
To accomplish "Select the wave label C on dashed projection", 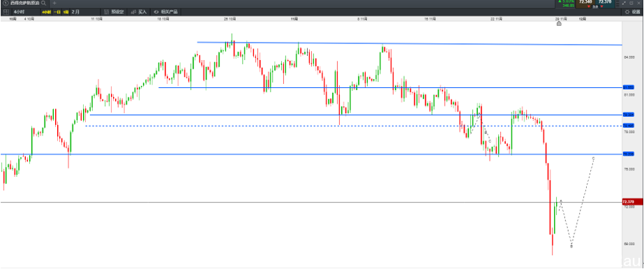I will 594,158.
